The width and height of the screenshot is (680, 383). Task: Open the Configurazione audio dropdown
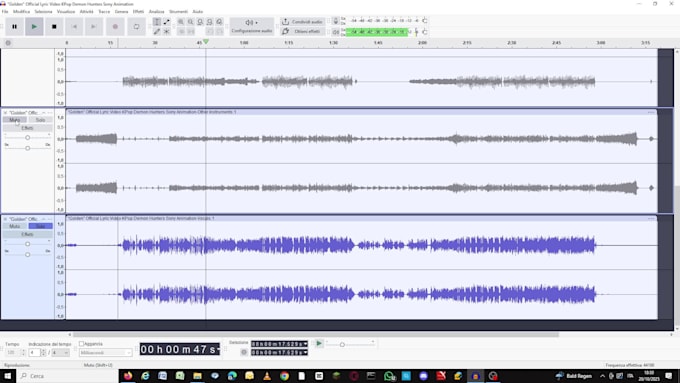click(x=252, y=26)
